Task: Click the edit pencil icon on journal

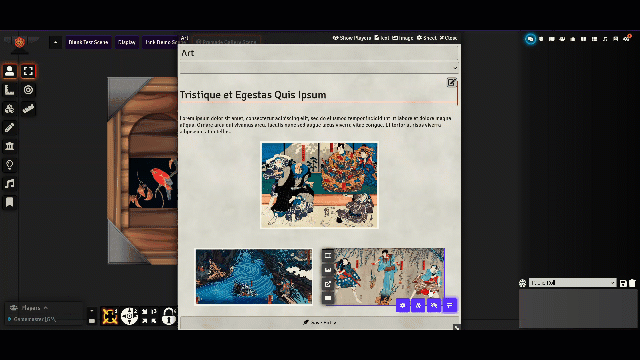Action: 451,82
